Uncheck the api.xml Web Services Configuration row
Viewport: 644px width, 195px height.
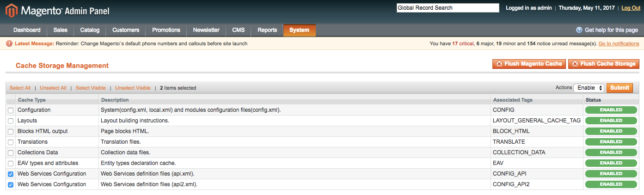11,174
